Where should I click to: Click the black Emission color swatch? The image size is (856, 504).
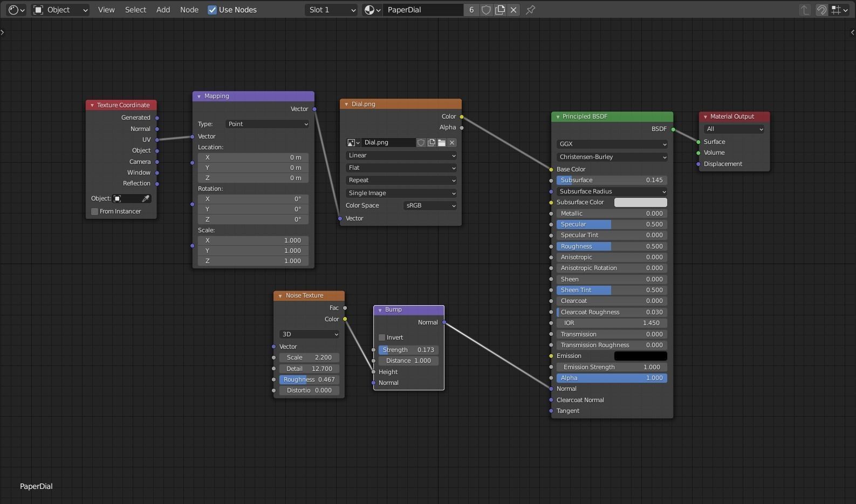pyautogui.click(x=641, y=356)
